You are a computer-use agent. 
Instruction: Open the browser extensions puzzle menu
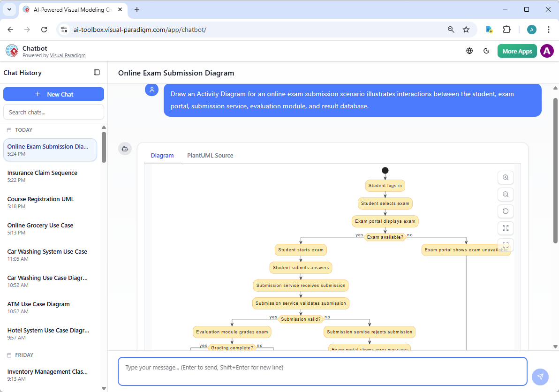click(x=506, y=29)
